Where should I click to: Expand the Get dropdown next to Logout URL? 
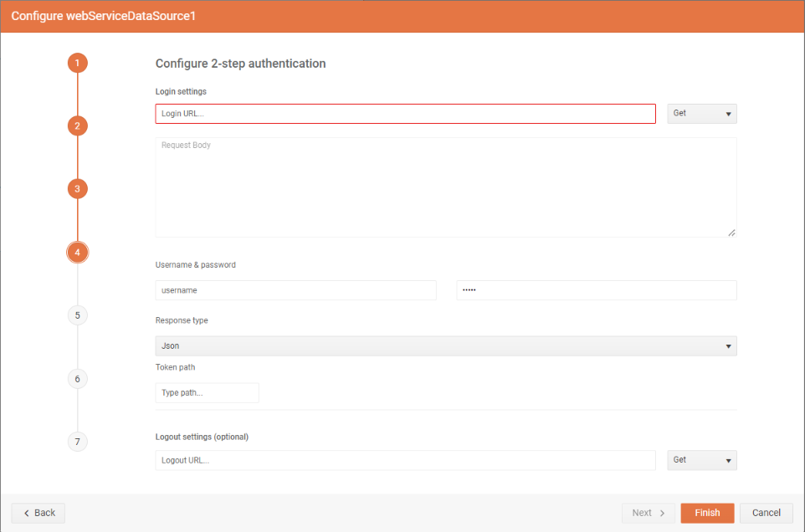tap(701, 460)
